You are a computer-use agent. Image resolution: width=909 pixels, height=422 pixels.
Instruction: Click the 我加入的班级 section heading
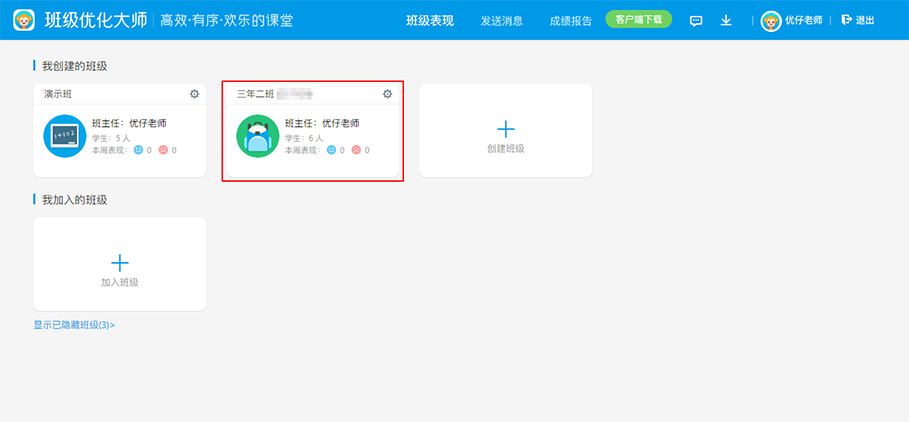75,200
